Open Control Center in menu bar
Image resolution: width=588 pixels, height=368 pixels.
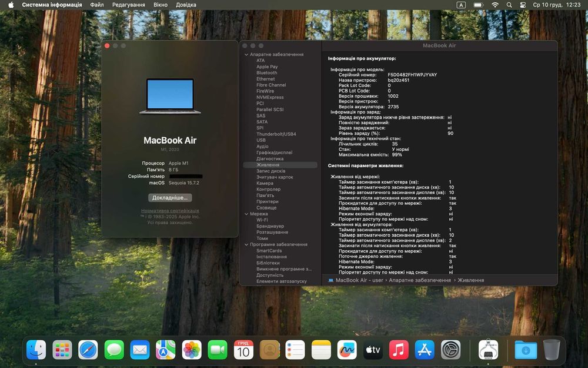523,5
